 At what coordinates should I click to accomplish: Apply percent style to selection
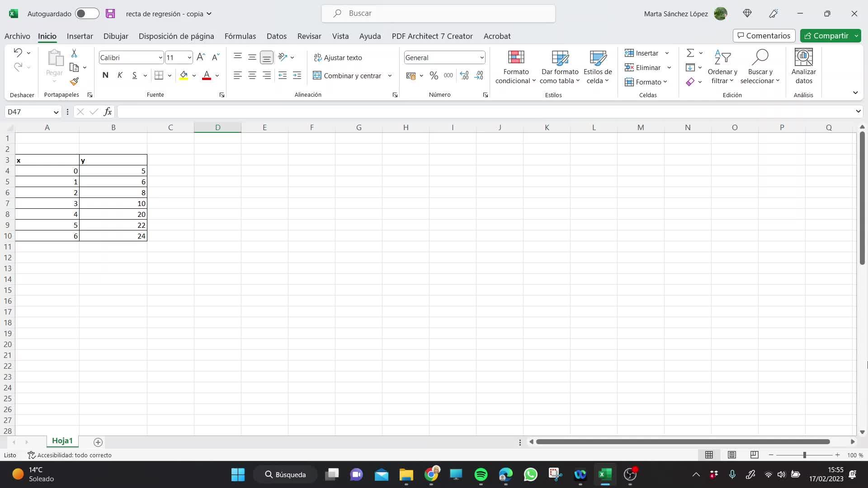pos(434,75)
